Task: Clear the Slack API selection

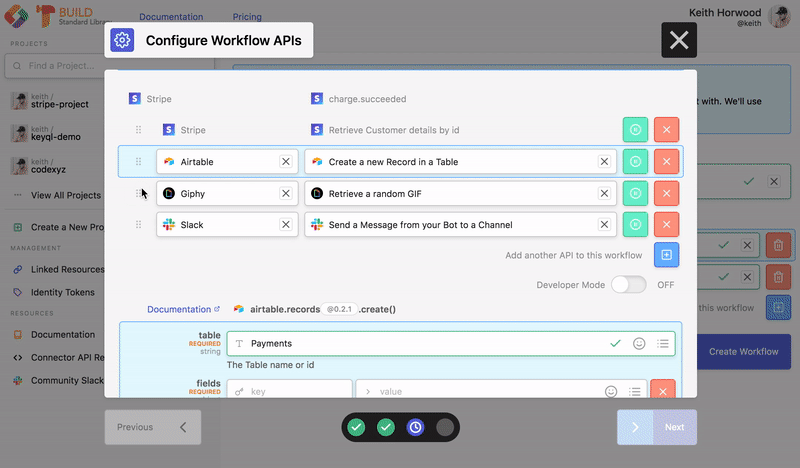Action: [x=286, y=225]
